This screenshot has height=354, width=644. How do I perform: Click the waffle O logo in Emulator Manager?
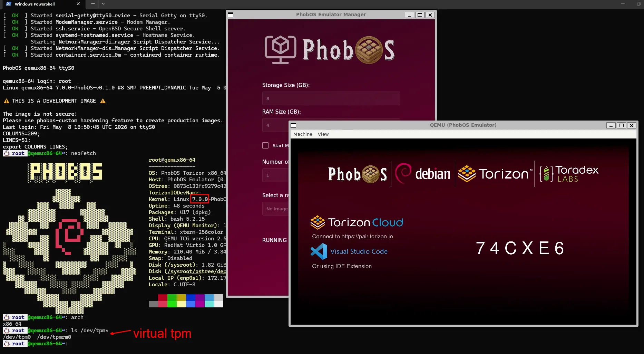tap(369, 50)
